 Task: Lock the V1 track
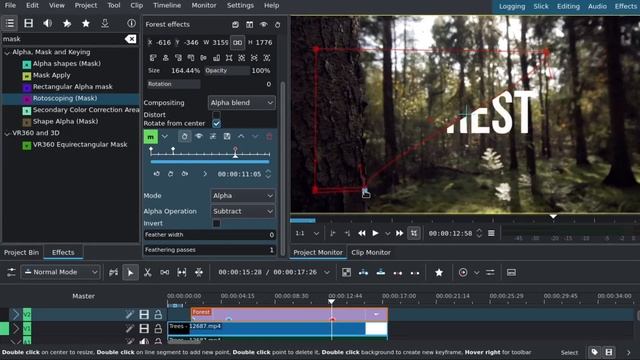coord(158,328)
